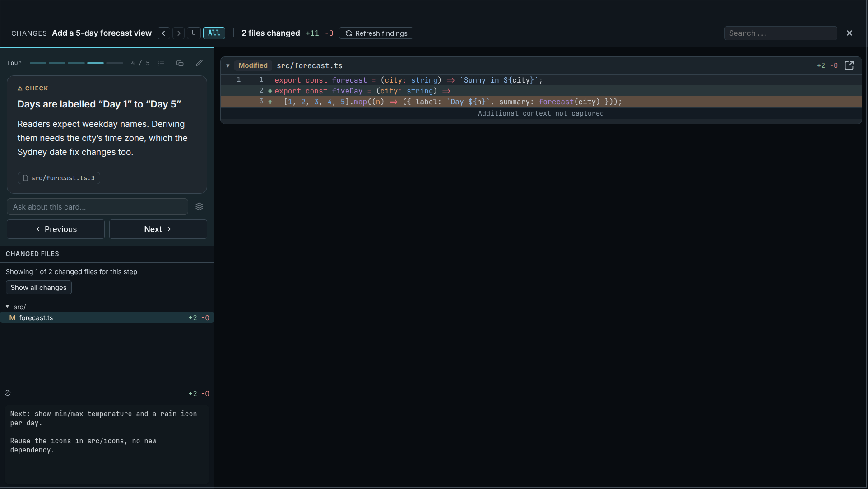Open src/forecast.ts:3 file reference chip
Viewport: 868px width, 489px height.
tap(59, 178)
